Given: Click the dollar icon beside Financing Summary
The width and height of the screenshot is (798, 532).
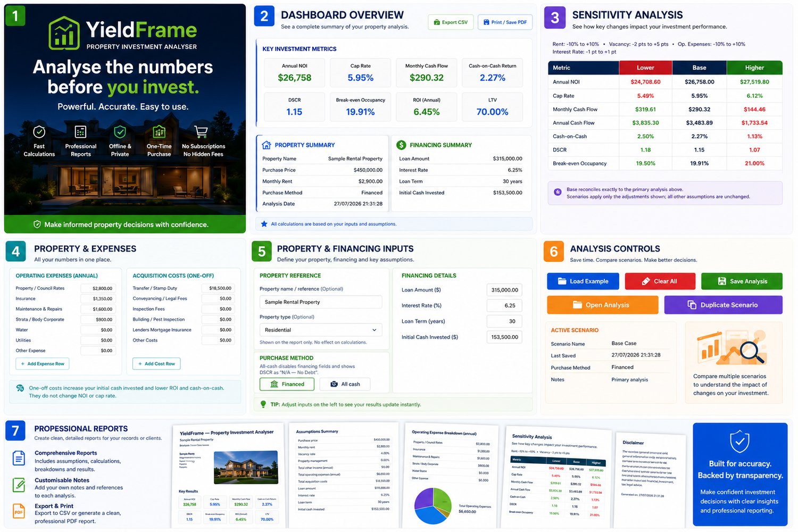Looking at the screenshot, I should 402,145.
